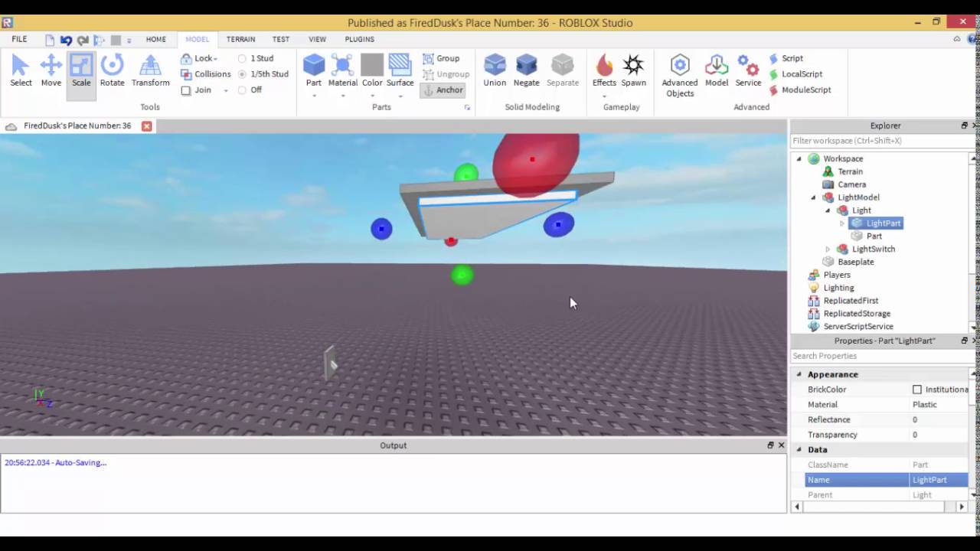
Task: Click the Lock tool padlock icon
Action: pyautogui.click(x=186, y=58)
